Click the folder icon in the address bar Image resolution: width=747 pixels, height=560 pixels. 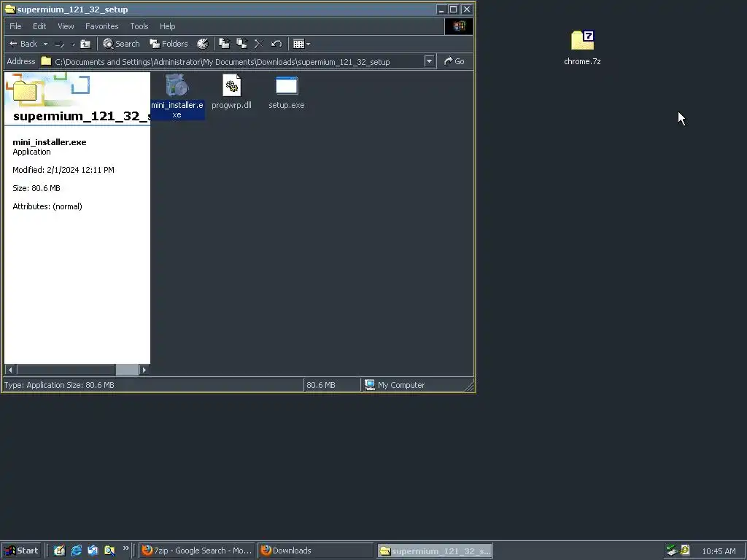46,61
